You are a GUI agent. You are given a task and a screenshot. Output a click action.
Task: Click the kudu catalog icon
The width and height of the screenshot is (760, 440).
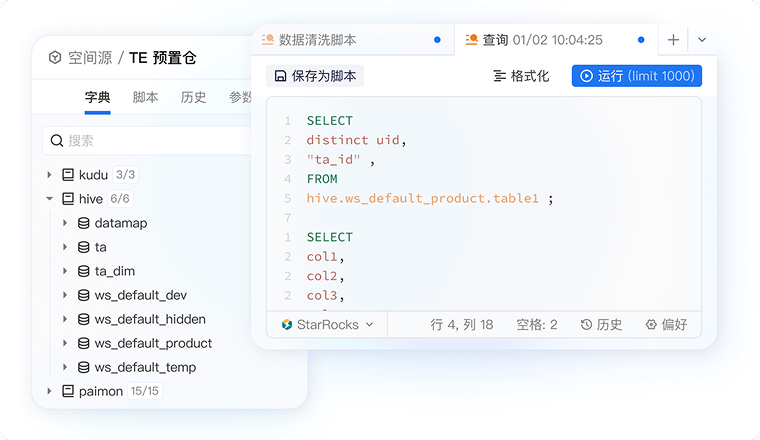(x=68, y=175)
